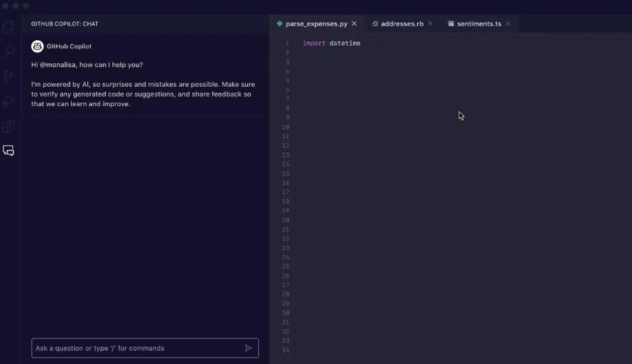Click the green zoom window dot

pos(26,5)
